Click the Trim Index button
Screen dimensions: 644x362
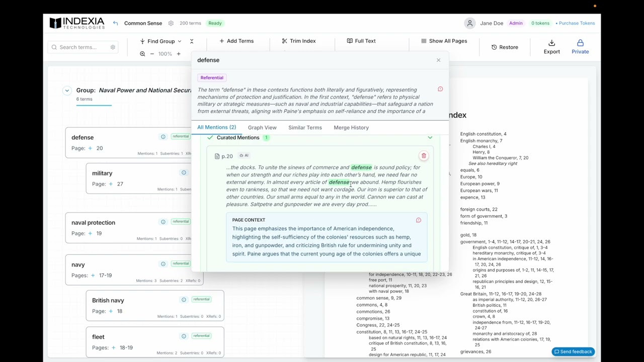click(x=299, y=41)
